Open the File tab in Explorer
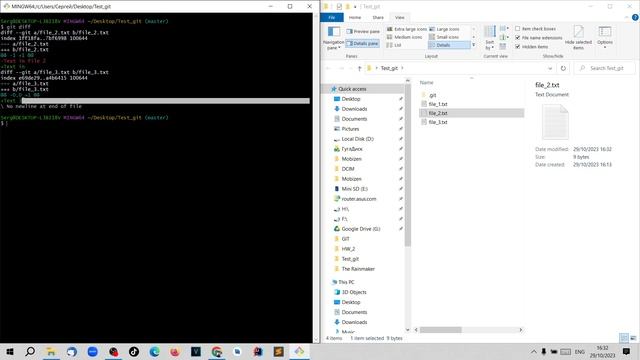640x360 pixels. click(x=332, y=18)
